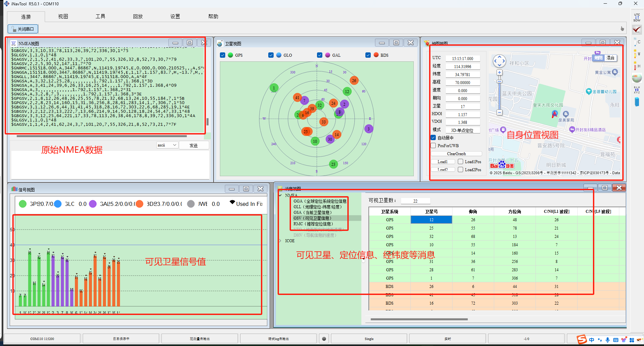Select the cold start (C) thermometer icon

(x=636, y=42)
